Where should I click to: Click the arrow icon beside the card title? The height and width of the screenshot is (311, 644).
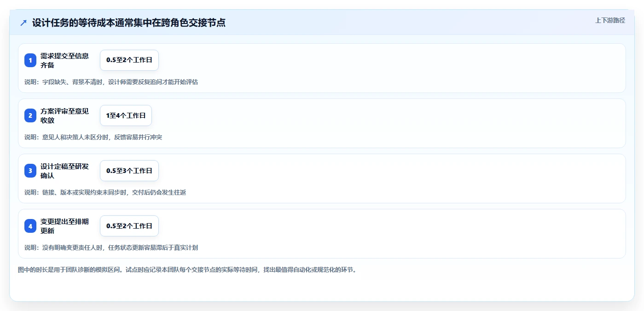pyautogui.click(x=23, y=23)
